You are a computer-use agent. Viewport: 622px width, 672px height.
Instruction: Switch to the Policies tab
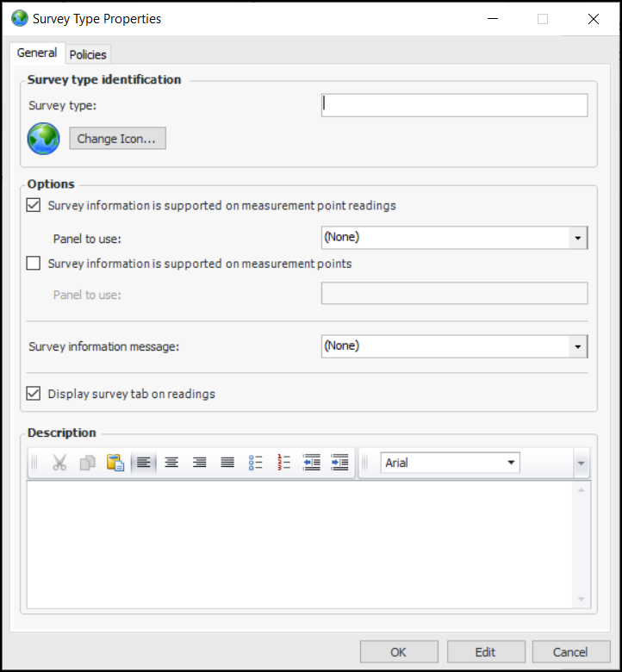pos(88,54)
